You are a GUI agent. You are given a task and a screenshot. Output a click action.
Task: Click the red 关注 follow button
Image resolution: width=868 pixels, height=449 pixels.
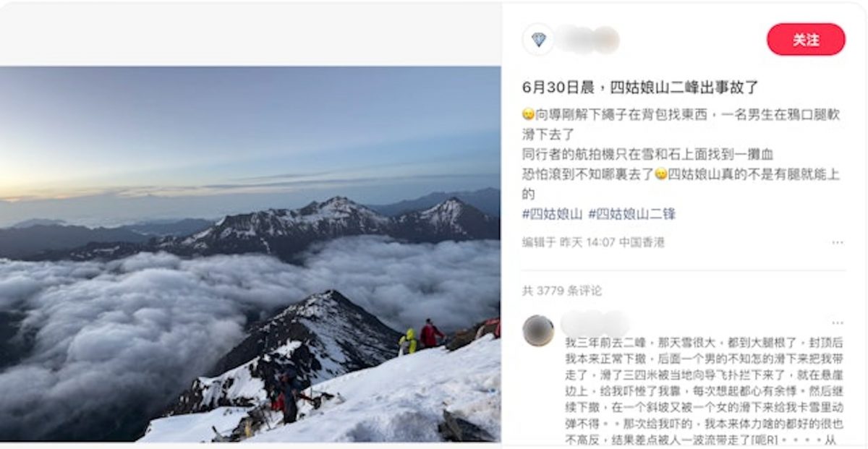tap(806, 40)
